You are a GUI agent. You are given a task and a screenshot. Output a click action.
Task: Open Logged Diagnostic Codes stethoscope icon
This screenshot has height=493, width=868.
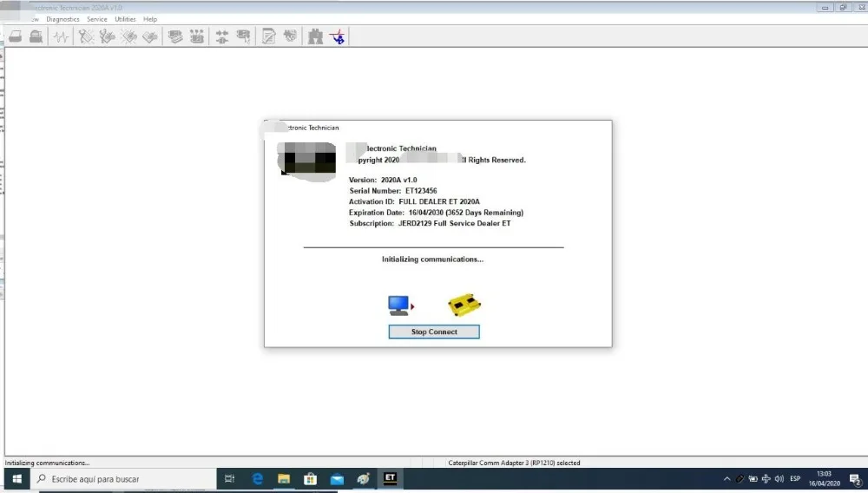click(108, 36)
